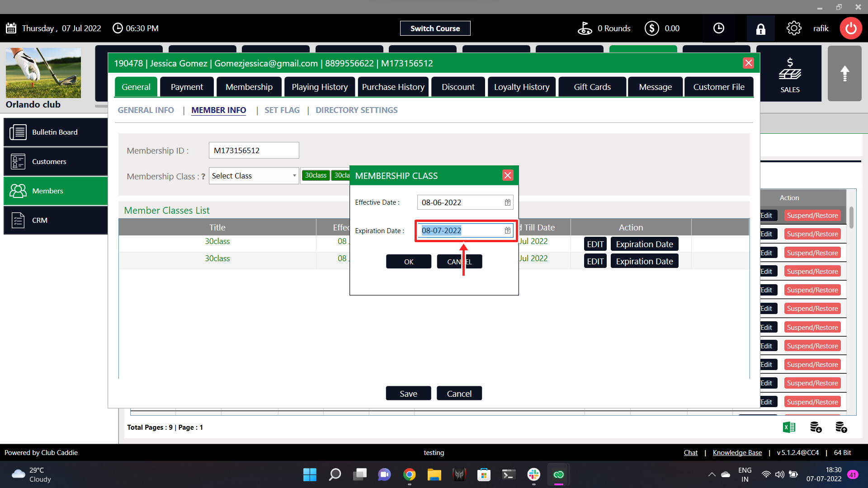Open the SET FLAG sub-tab
This screenshot has height=488, width=868.
[x=282, y=110]
